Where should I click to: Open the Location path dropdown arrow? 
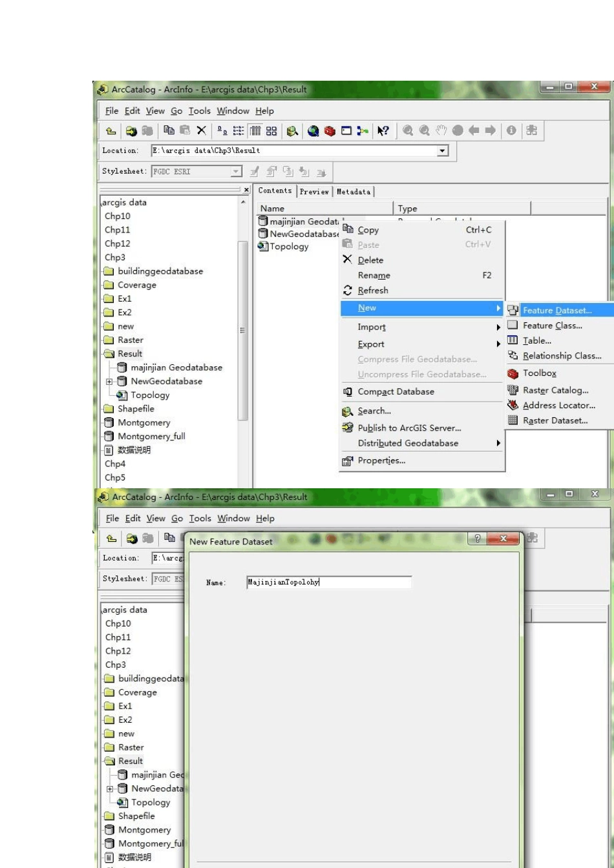443,150
